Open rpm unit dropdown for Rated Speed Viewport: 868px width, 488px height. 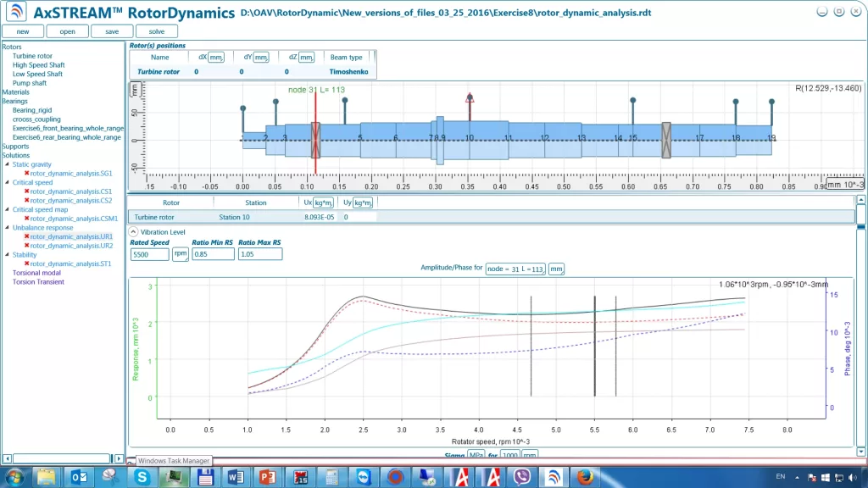181,254
